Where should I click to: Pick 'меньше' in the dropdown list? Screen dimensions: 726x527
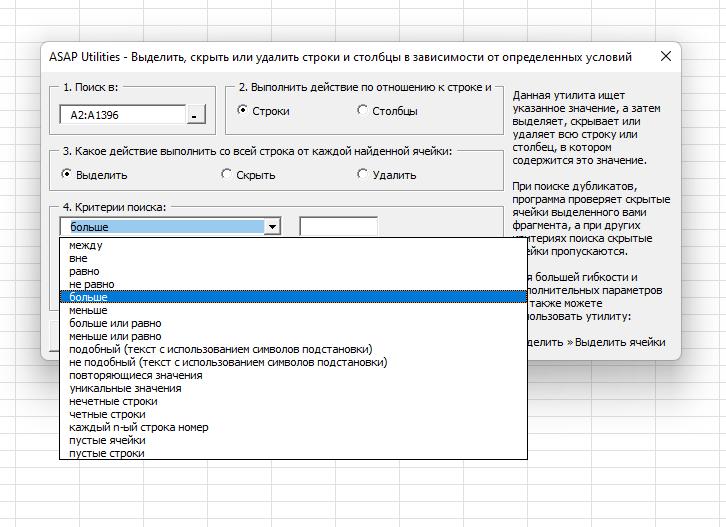[88, 311]
